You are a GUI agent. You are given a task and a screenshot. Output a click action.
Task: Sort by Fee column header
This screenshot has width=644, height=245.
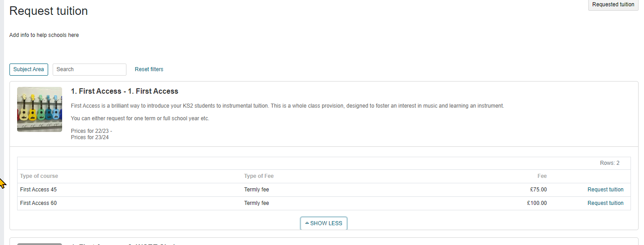pyautogui.click(x=542, y=176)
